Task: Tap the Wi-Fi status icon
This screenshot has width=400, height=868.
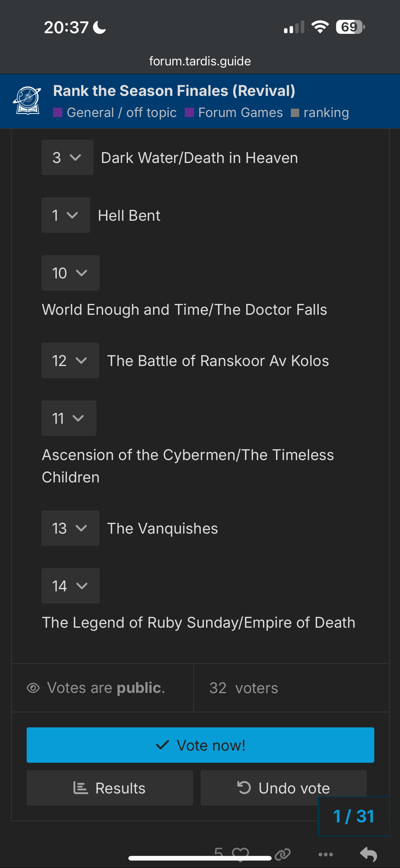Action: pos(320,27)
